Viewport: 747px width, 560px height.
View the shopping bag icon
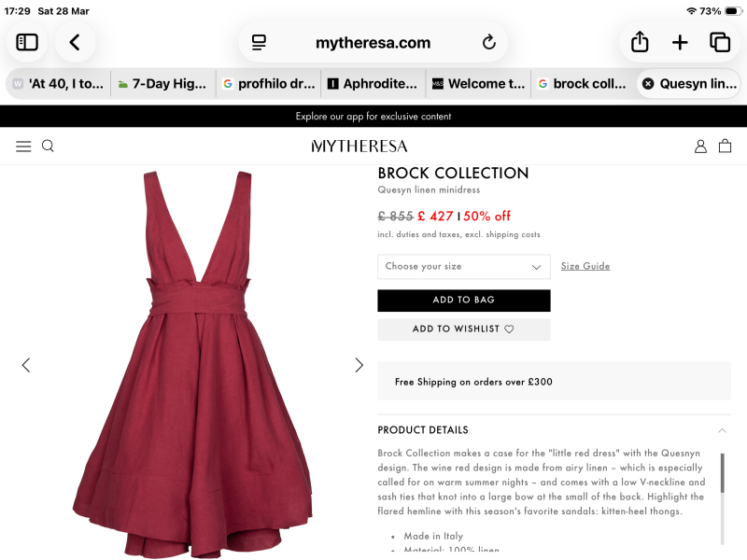pyautogui.click(x=726, y=146)
